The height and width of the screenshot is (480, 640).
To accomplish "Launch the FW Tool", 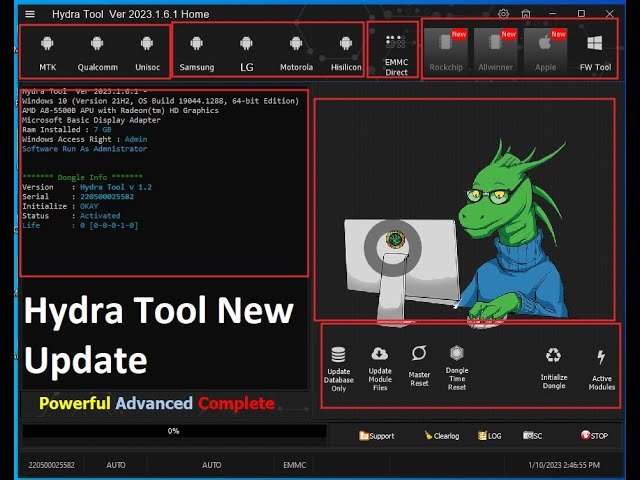I will pyautogui.click(x=595, y=52).
